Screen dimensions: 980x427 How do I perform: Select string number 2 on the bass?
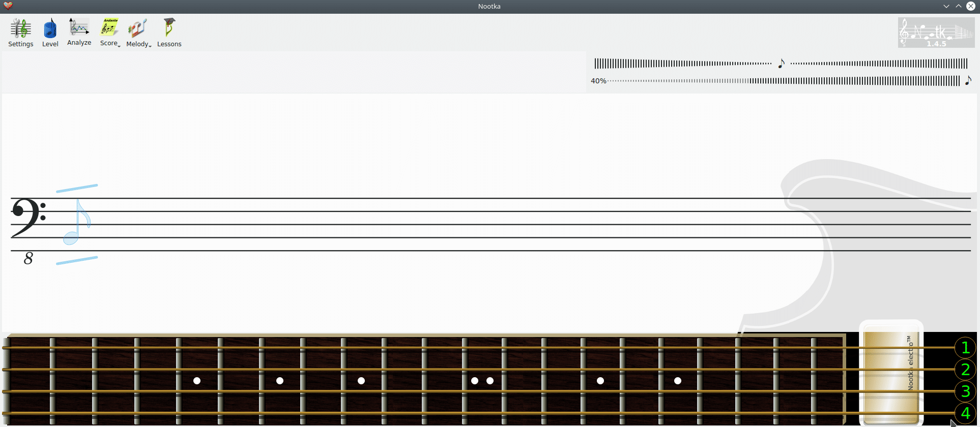(x=965, y=370)
